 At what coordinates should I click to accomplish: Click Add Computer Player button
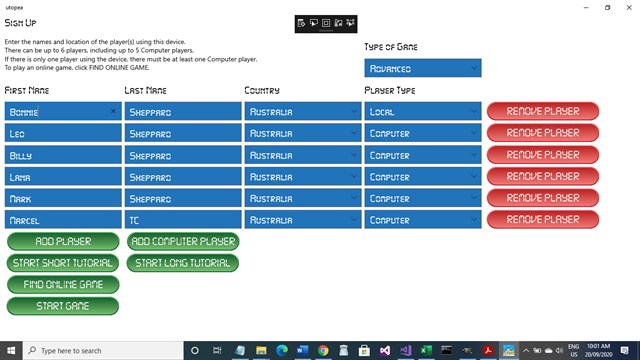183,241
